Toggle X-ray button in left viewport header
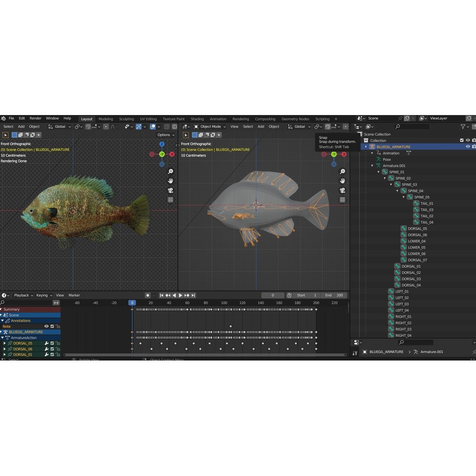This screenshot has width=476, height=476. pyautogui.click(x=167, y=127)
